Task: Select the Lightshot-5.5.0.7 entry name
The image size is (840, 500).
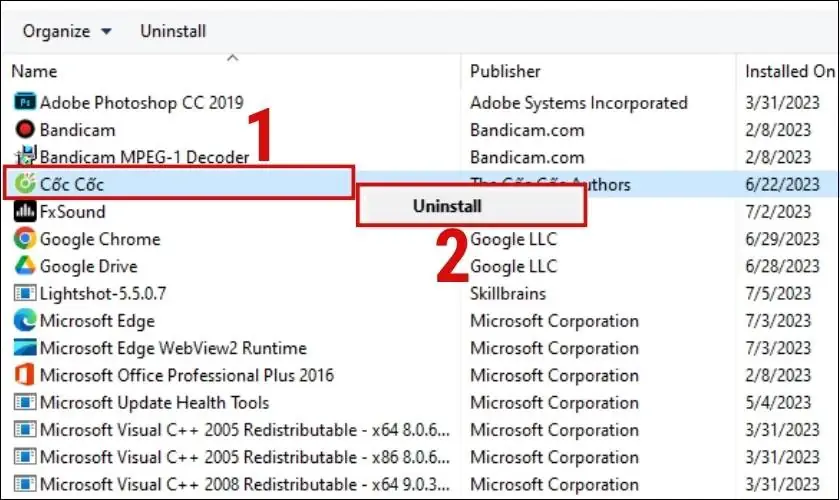Action: point(103,294)
